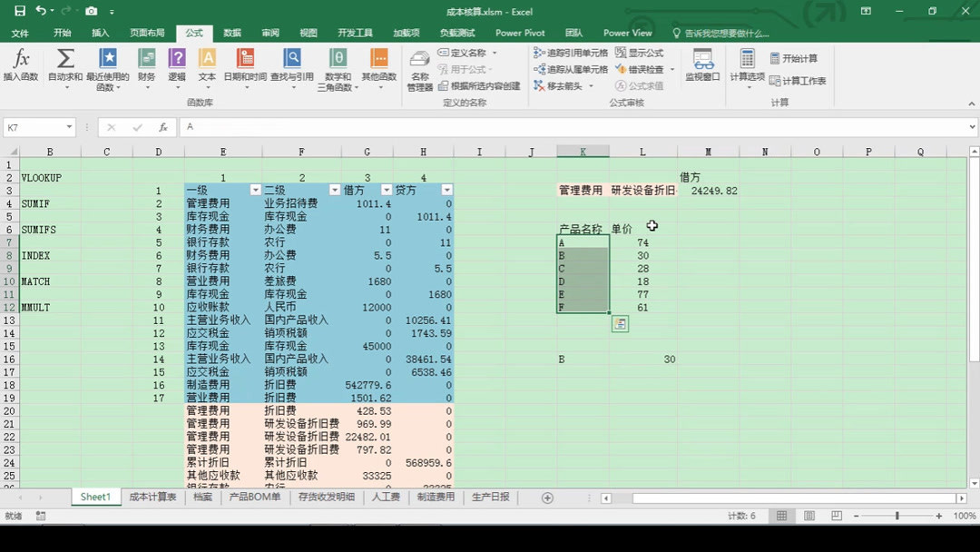980x552 pixels.
Task: Click 追踪引用单元格 in 公式审核
Action: tap(576, 53)
